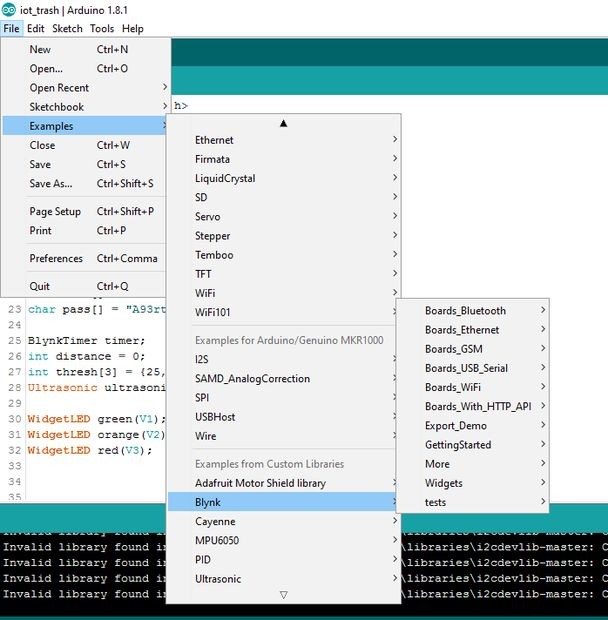Open the I2S examples submenu

tap(282, 359)
